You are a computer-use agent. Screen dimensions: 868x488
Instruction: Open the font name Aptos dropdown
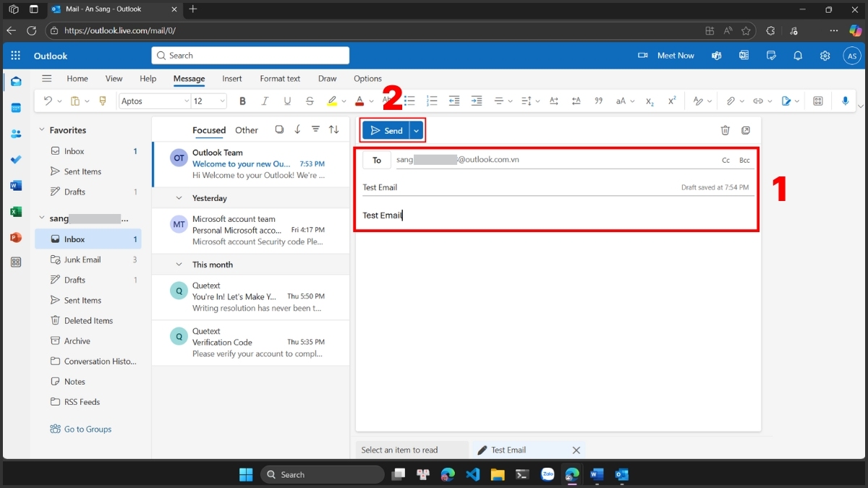coord(154,101)
